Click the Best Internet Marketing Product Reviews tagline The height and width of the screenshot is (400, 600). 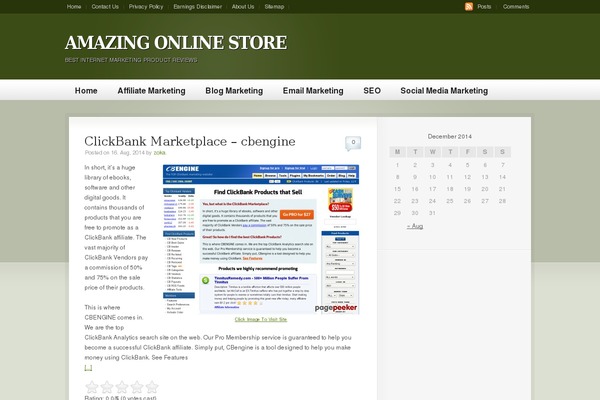click(x=131, y=60)
